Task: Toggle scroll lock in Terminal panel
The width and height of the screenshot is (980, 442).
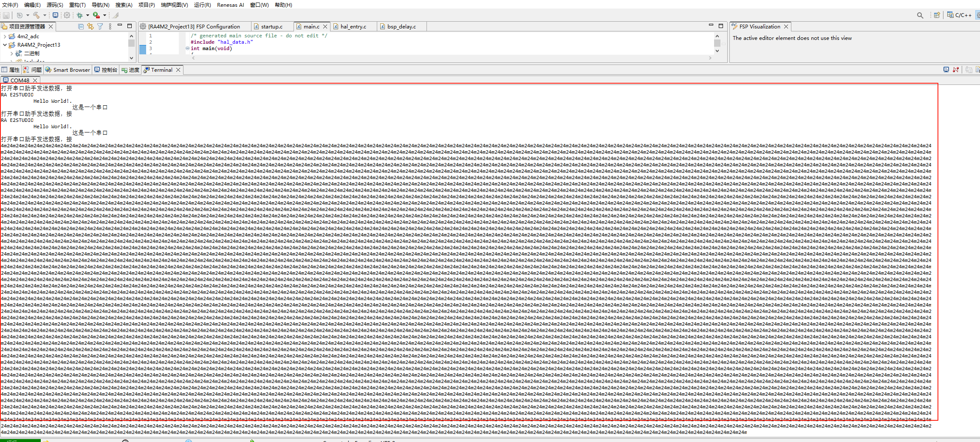Action: point(956,69)
